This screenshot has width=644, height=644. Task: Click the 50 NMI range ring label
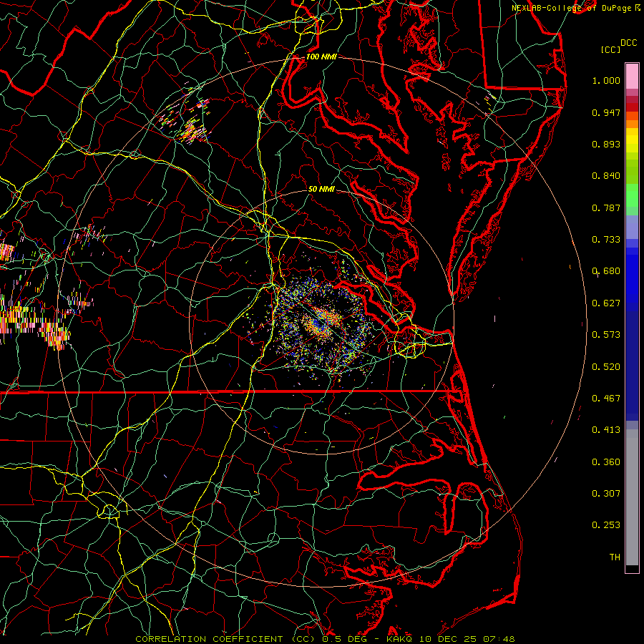[x=321, y=189]
